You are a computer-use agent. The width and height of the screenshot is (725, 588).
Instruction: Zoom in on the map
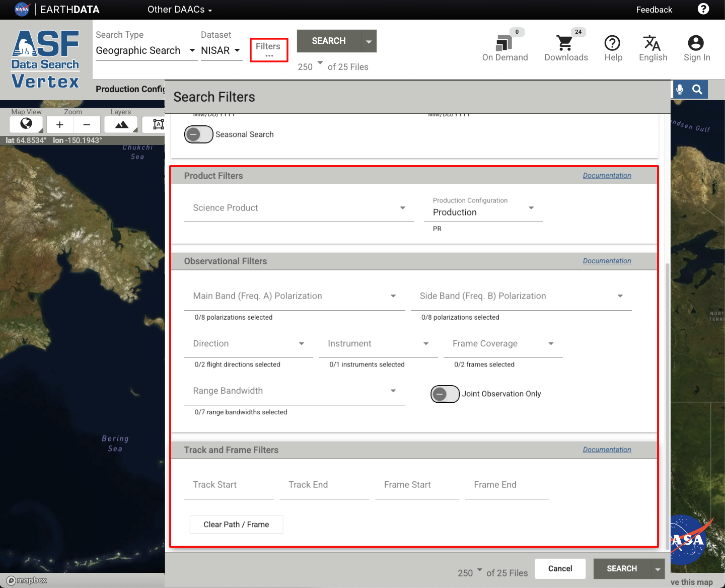60,124
